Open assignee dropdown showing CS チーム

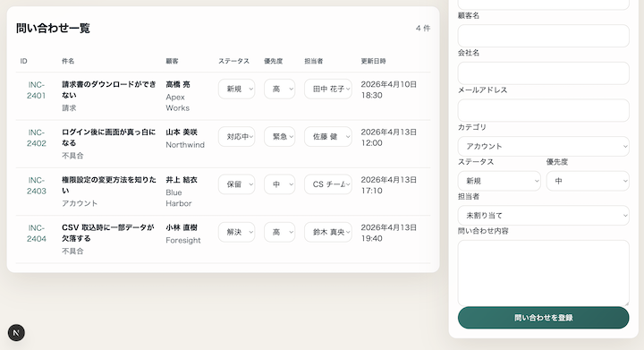[327, 184]
